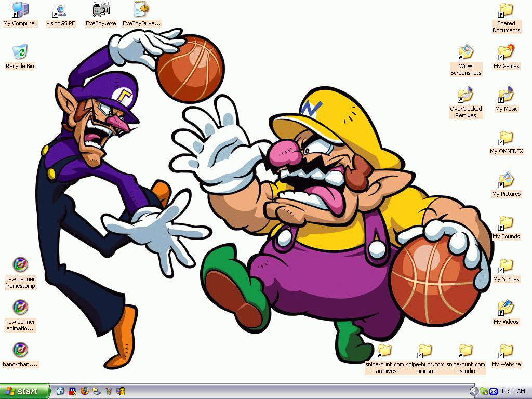Click the last yellow Quick Launch icon

[x=121, y=391]
